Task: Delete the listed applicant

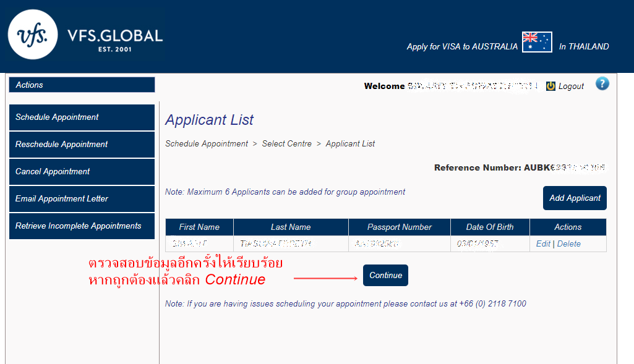Action: click(x=568, y=244)
